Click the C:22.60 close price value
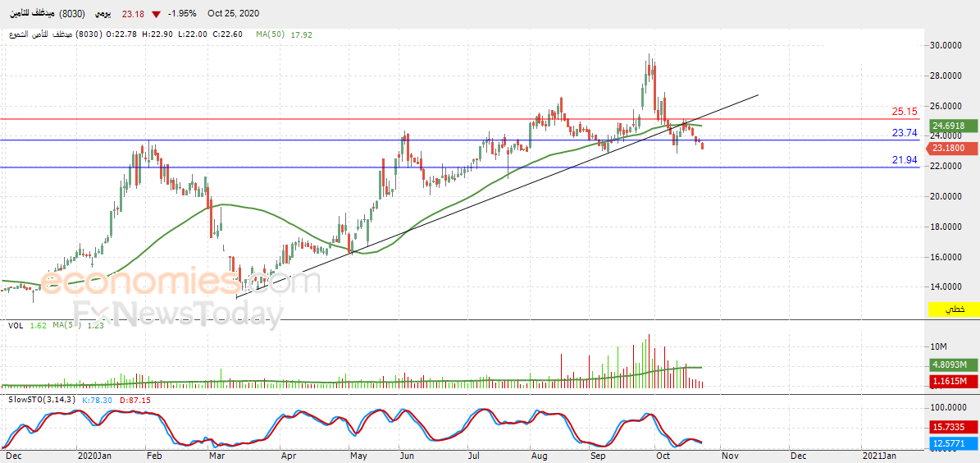Image resolution: width=980 pixels, height=463 pixels. (227, 35)
